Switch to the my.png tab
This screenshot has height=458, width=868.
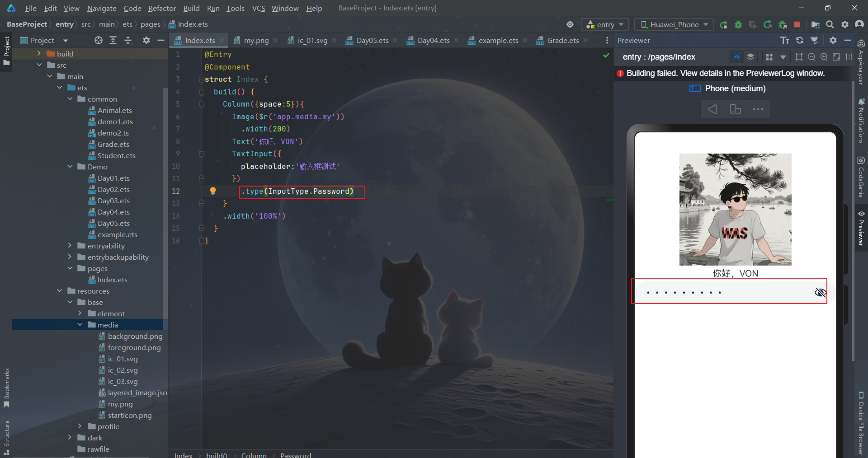coord(256,40)
